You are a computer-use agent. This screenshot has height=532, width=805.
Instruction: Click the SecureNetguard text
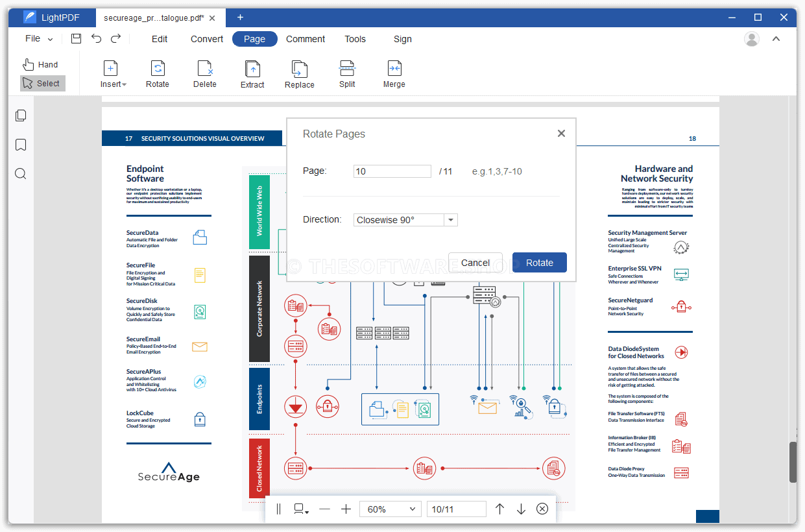pyautogui.click(x=631, y=300)
